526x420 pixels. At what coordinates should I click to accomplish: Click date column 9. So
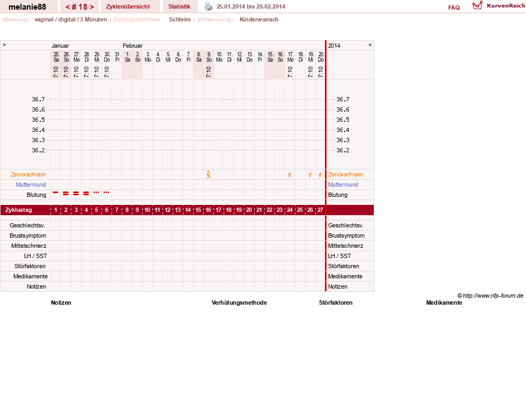[209, 57]
